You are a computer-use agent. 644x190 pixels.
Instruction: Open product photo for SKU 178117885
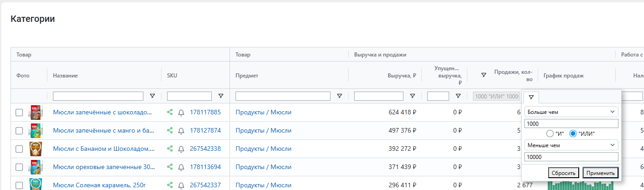pyautogui.click(x=35, y=113)
